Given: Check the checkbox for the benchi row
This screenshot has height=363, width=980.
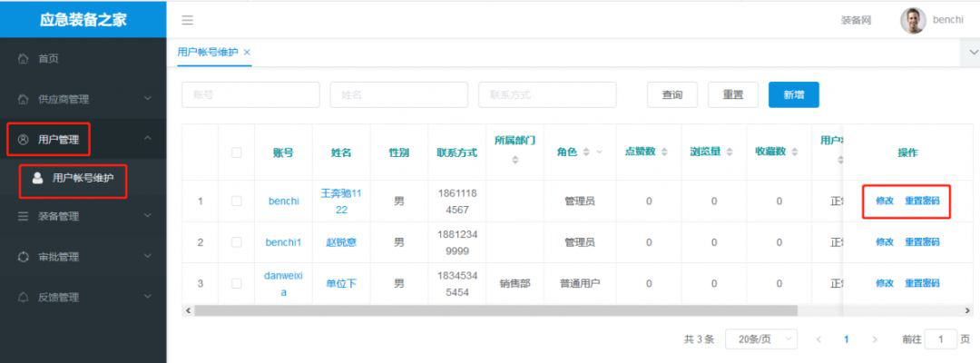Looking at the screenshot, I should point(236,201).
